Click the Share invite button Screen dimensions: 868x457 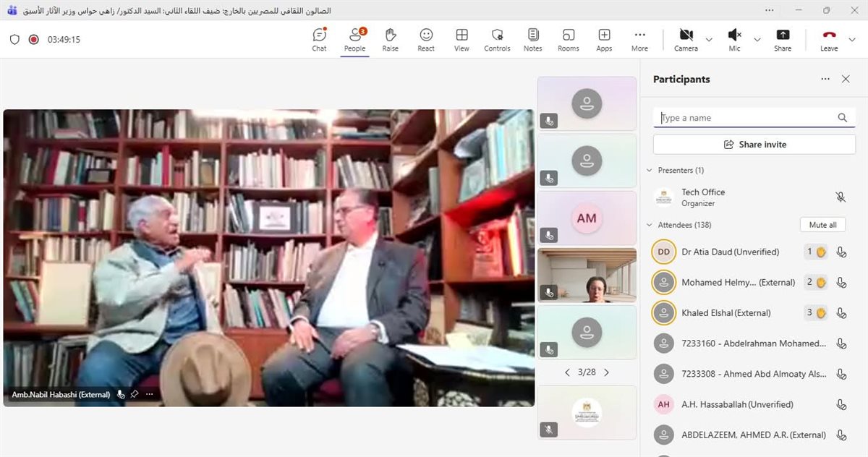(754, 145)
